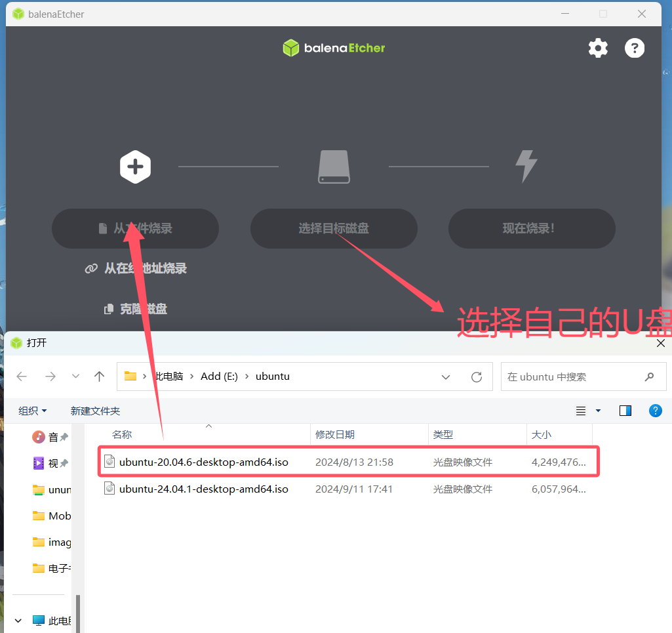The height and width of the screenshot is (633, 672).
Task: Choose 从在线地址烧录 option
Action: [136, 268]
